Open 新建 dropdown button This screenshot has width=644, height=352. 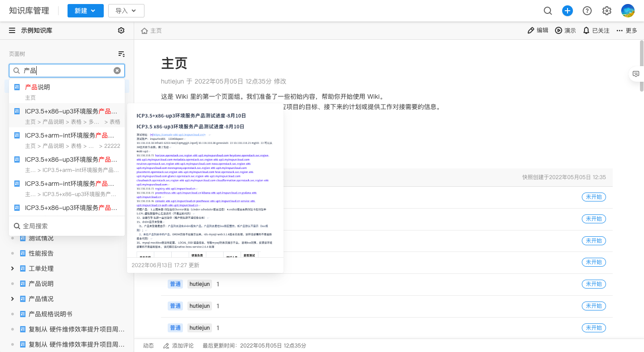coord(85,11)
